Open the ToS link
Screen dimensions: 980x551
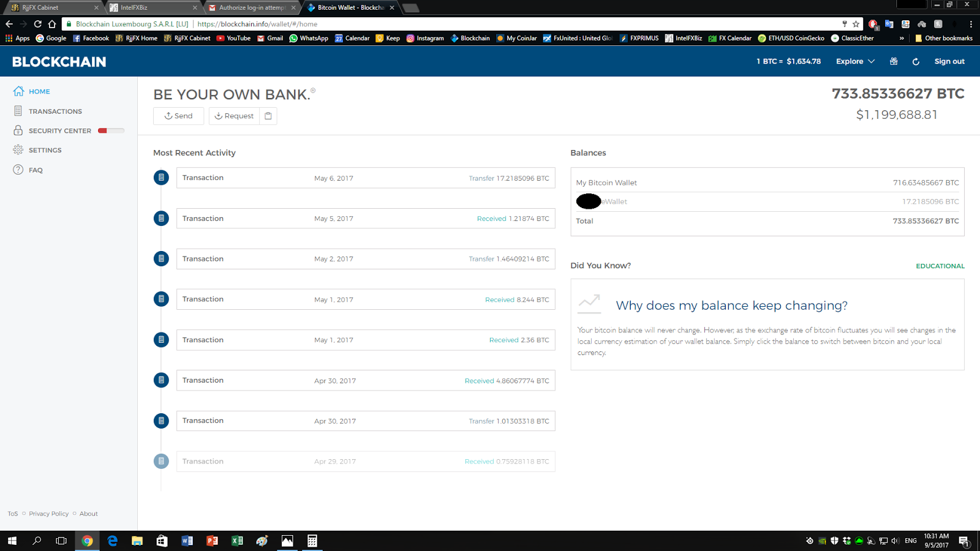pos(13,514)
